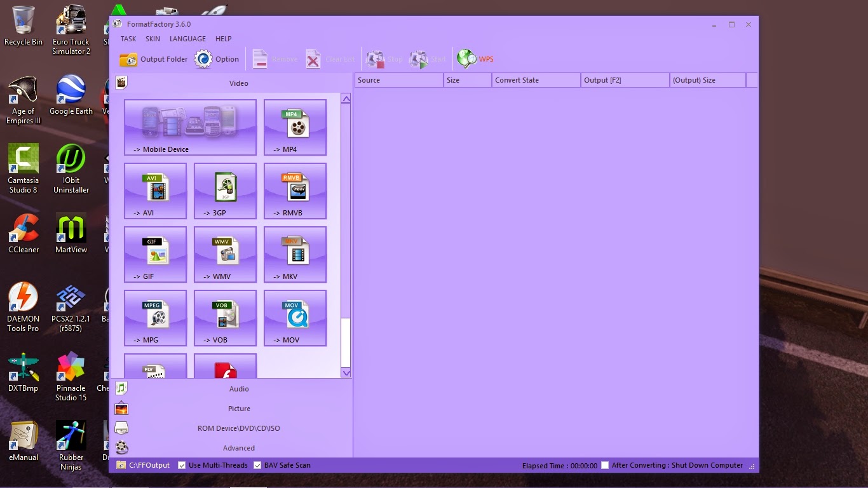Click the Google Earth desktop icon
Screen dimensions: 868x488
pos(71,95)
